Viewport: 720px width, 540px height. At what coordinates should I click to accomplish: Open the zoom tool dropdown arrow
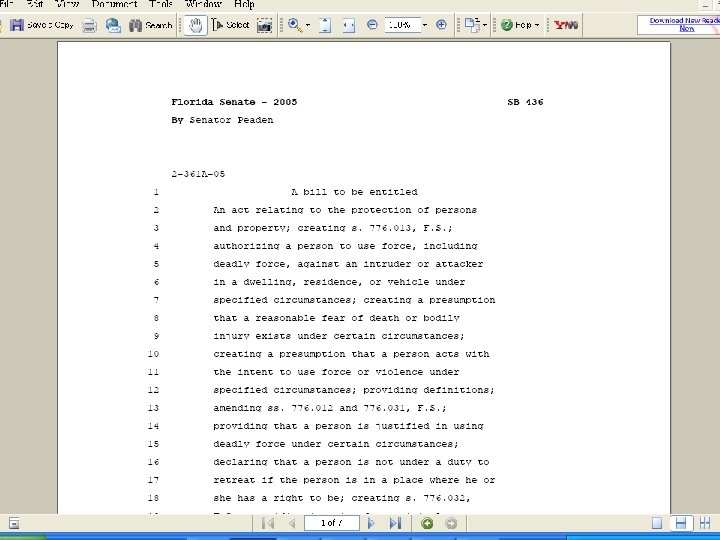point(308,25)
